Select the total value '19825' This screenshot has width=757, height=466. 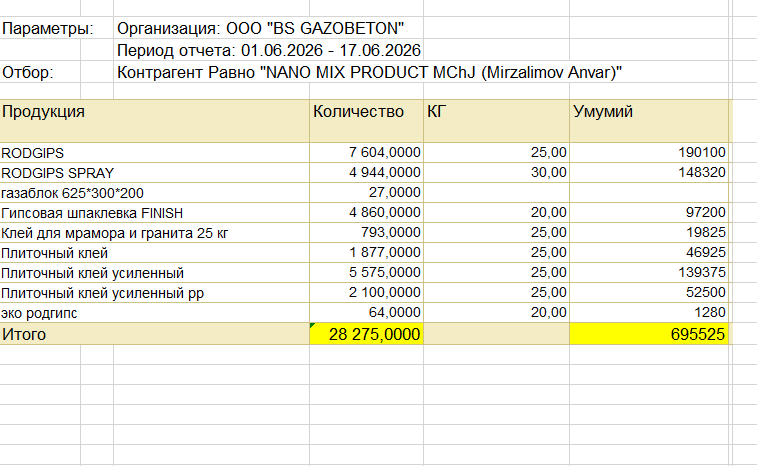[649, 233]
